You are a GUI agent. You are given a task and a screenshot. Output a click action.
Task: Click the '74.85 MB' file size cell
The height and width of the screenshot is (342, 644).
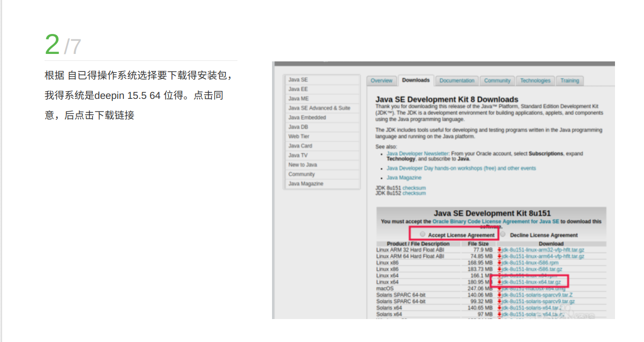click(481, 257)
